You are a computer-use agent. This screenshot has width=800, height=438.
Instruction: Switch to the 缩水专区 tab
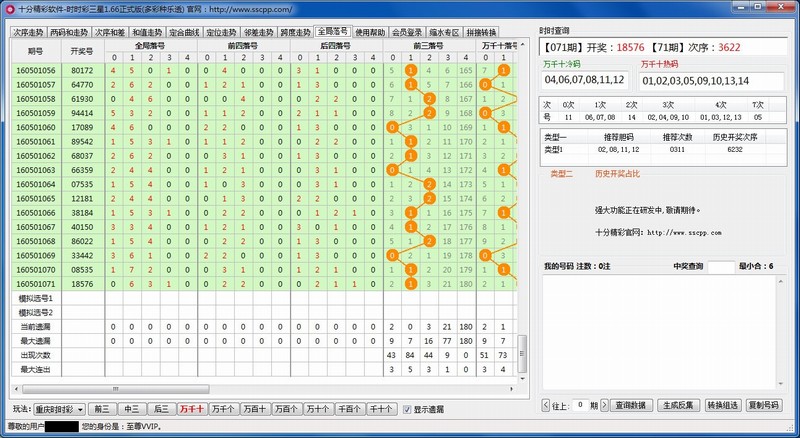(x=444, y=32)
